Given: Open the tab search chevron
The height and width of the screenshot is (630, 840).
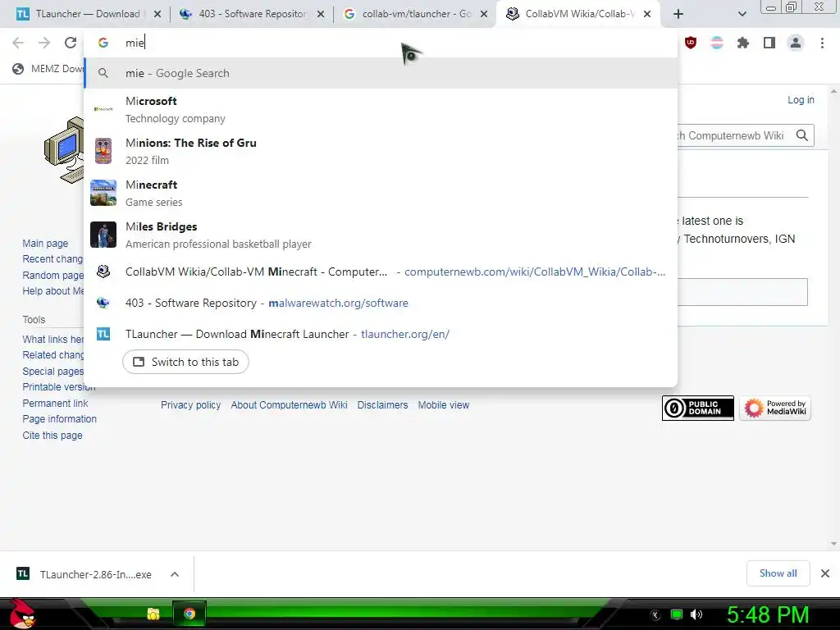Looking at the screenshot, I should (742, 14).
